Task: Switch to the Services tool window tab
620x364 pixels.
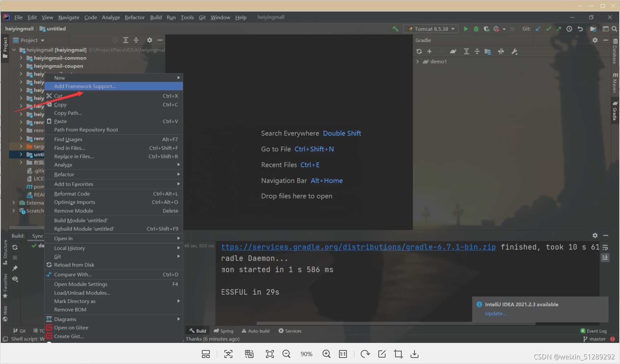Action: (x=290, y=331)
